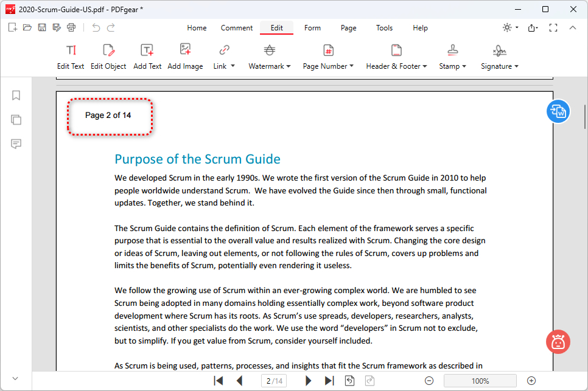Switch to the Comment tab

236,28
